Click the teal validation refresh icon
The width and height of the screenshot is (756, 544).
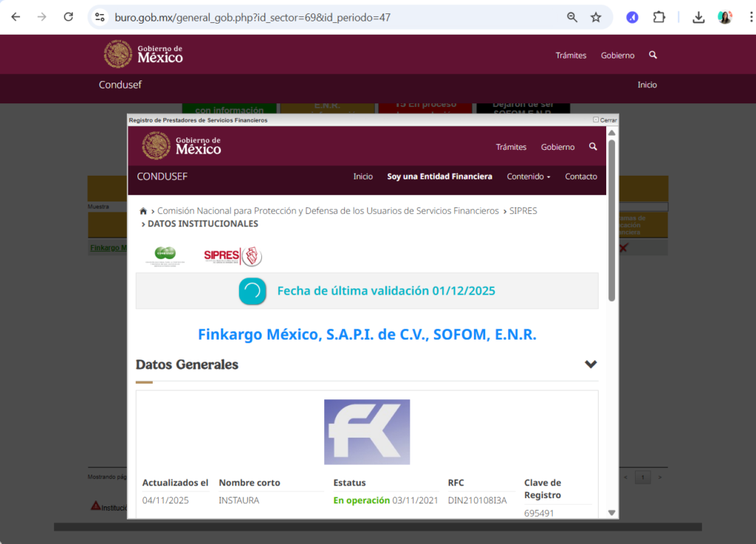click(x=252, y=291)
